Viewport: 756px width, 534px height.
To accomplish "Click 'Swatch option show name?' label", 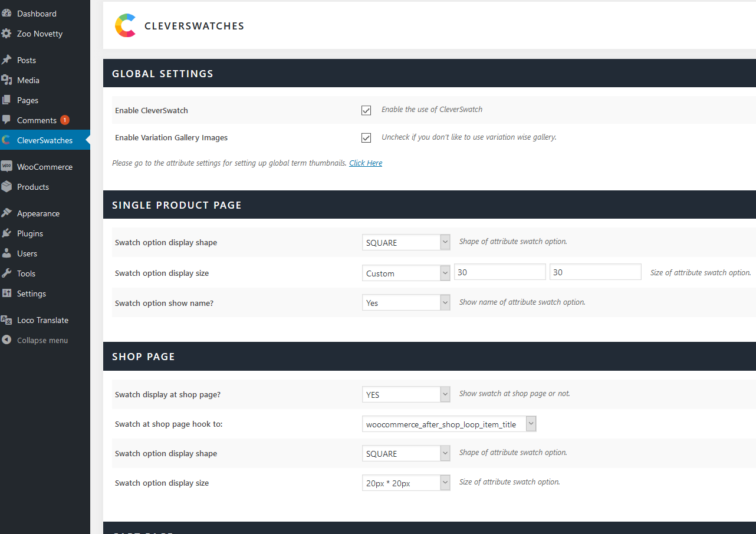I will 164,303.
